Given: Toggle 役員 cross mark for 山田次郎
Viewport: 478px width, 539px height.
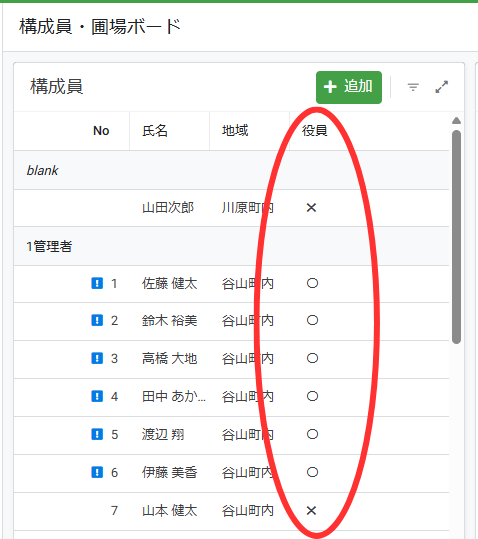Looking at the screenshot, I should pyautogui.click(x=311, y=208).
